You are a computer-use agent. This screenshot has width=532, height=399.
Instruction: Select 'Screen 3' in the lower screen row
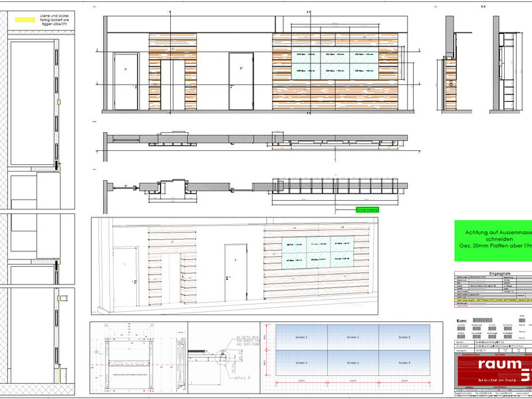pyautogui.click(x=404, y=362)
